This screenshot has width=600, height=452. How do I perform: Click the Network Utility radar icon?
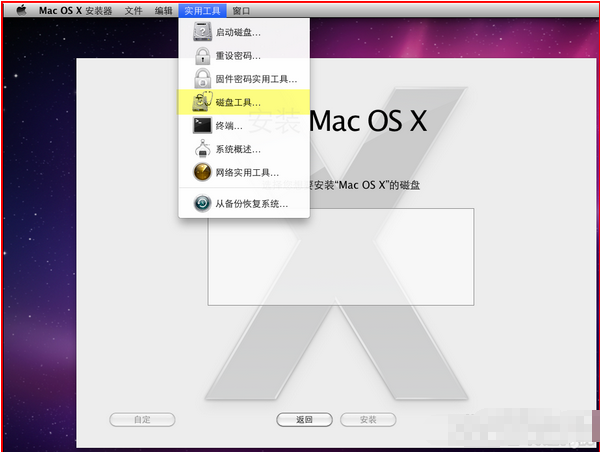tap(202, 172)
